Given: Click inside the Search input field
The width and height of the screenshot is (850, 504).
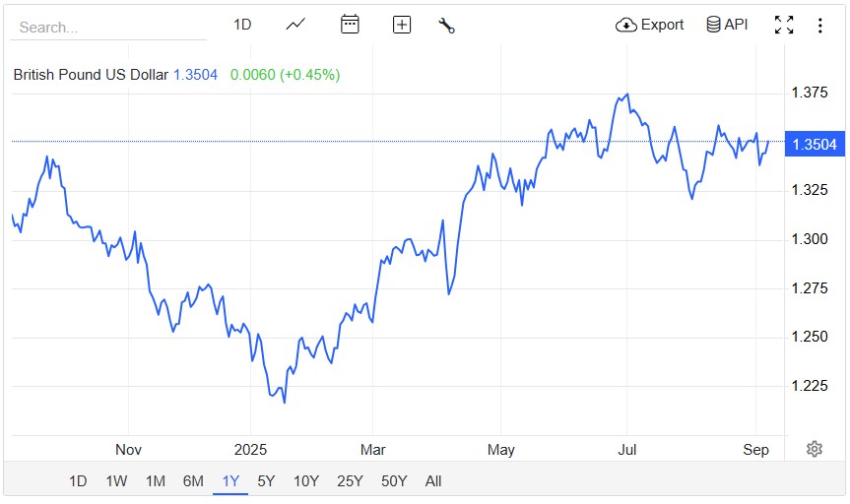Looking at the screenshot, I should coord(108,28).
